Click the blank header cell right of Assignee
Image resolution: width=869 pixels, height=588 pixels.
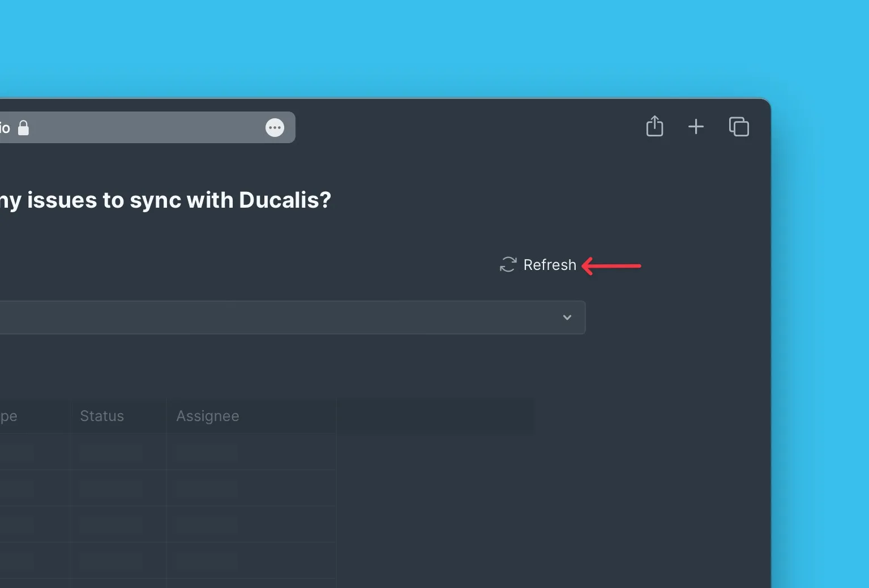(x=435, y=416)
